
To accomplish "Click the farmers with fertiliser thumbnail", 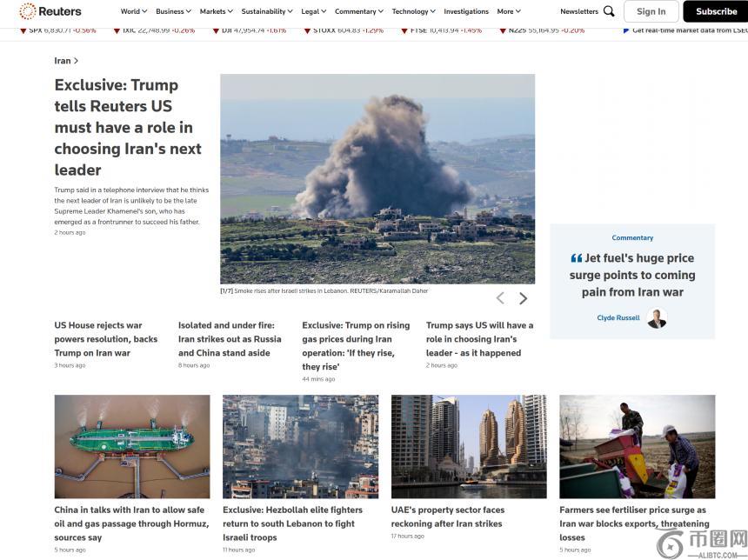I will pyautogui.click(x=638, y=446).
